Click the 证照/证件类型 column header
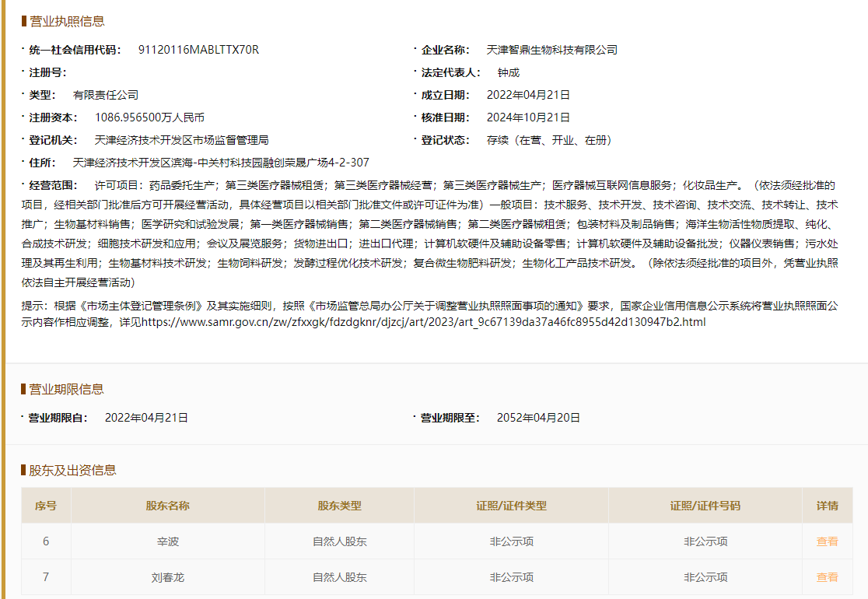This screenshot has width=868, height=599. point(512,506)
